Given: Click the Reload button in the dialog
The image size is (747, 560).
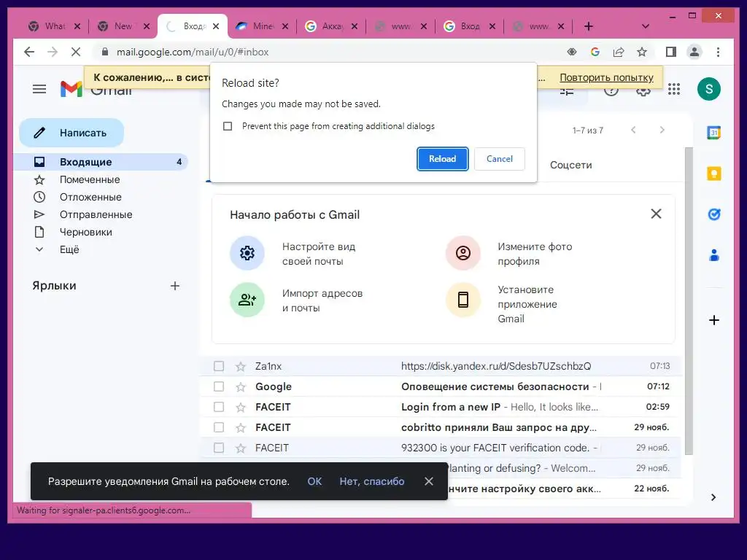Looking at the screenshot, I should pos(442,158).
